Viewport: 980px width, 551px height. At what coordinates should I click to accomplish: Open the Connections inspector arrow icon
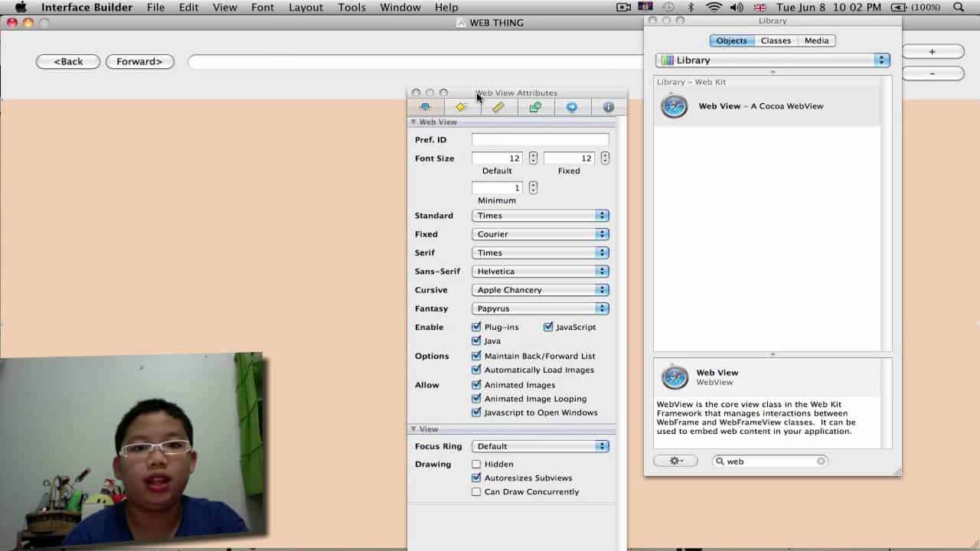pos(572,107)
